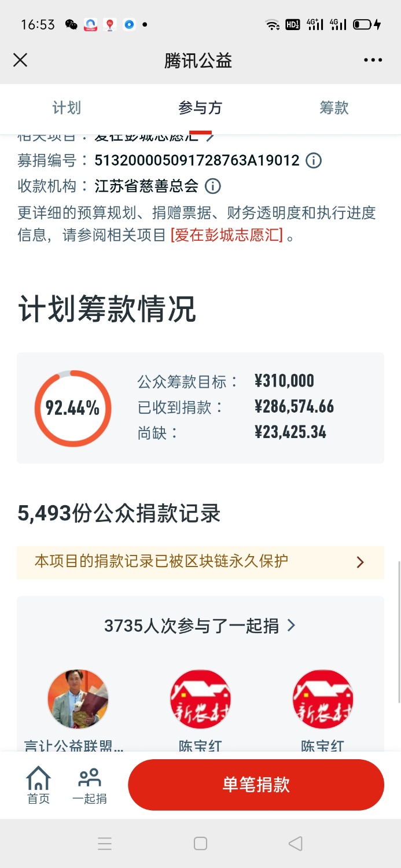Open the 筹款 tab

334,108
